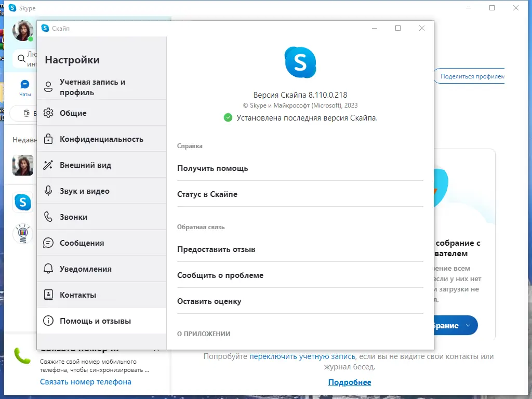Maximize the main Skype window
Image resolution: width=532 pixels, height=399 pixels.
pos(492,8)
